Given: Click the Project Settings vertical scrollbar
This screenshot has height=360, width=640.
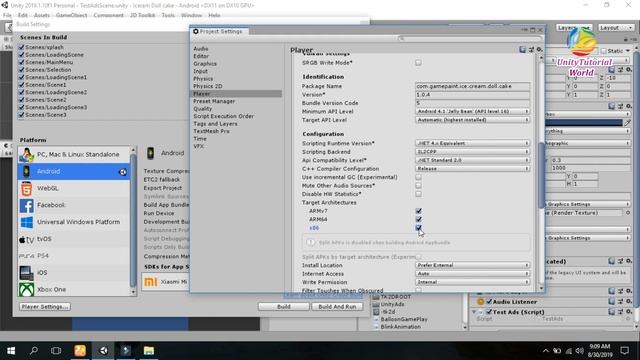Looking at the screenshot, I should (x=542, y=176).
